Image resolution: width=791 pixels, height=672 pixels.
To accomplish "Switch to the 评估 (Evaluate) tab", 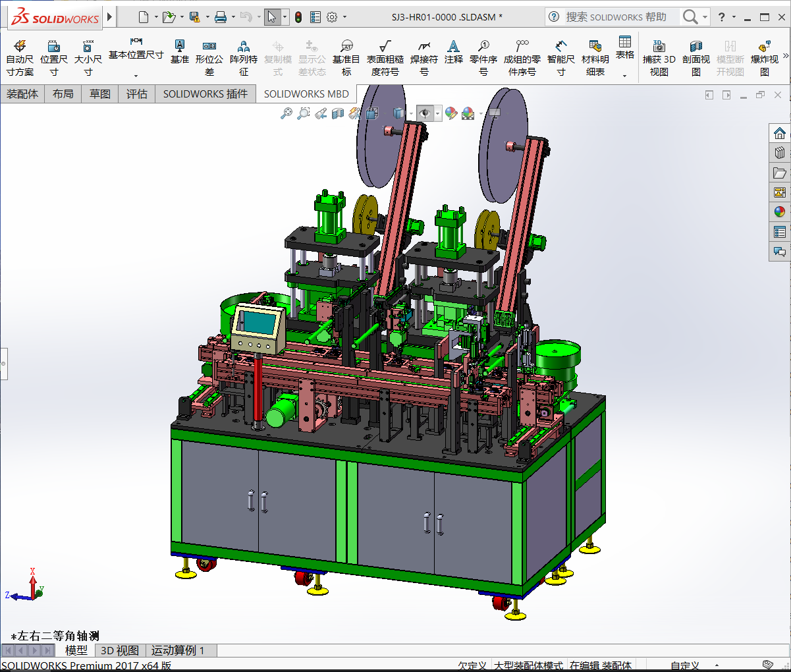I will click(x=137, y=94).
